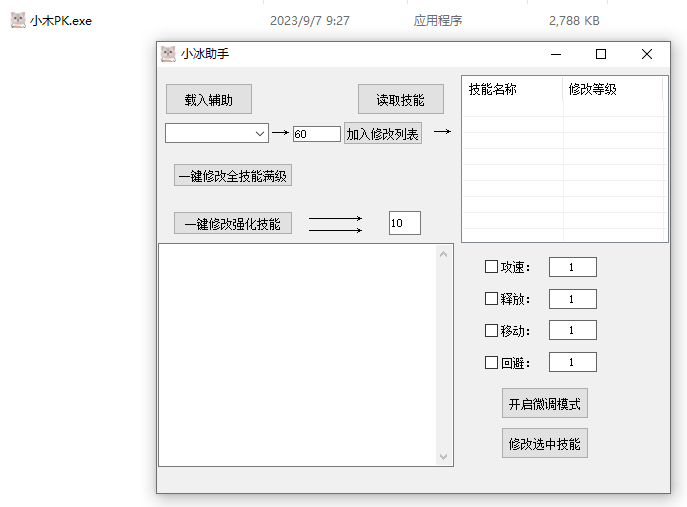Focus the enhancement field showing 10

coord(404,223)
